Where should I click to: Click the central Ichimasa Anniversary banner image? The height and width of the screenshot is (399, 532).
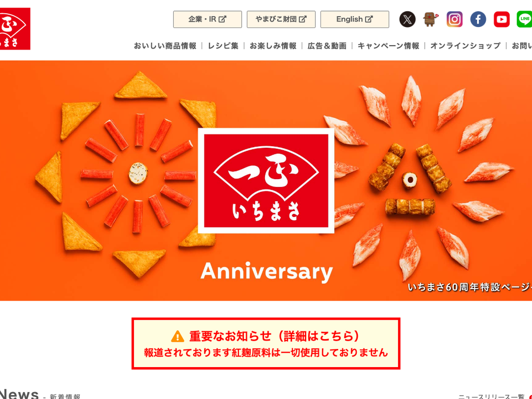click(x=266, y=180)
